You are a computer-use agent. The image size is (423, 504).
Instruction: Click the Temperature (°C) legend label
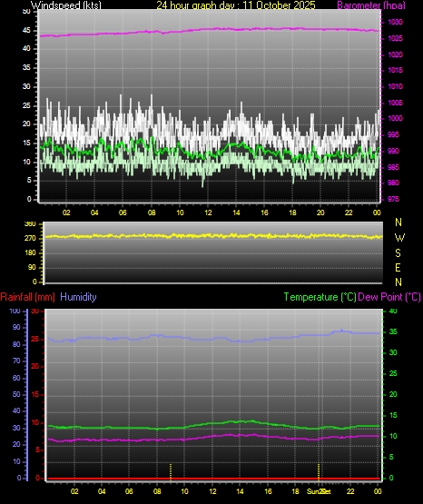(320, 297)
